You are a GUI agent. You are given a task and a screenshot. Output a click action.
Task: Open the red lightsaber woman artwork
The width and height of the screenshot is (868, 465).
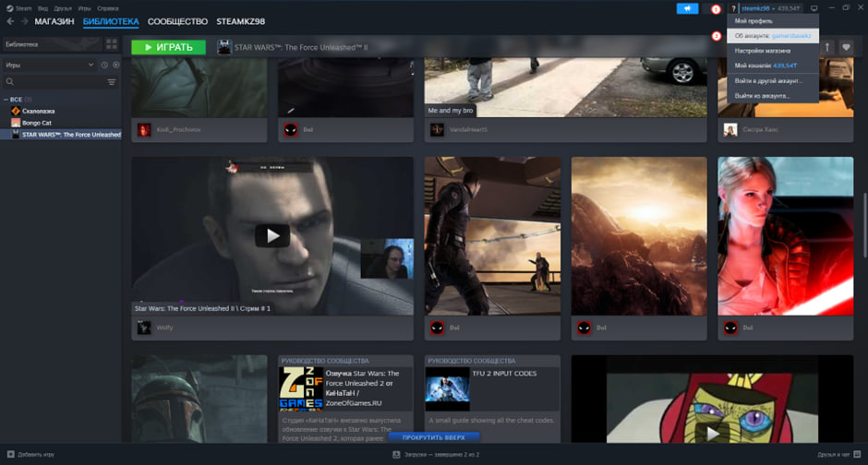click(785, 236)
